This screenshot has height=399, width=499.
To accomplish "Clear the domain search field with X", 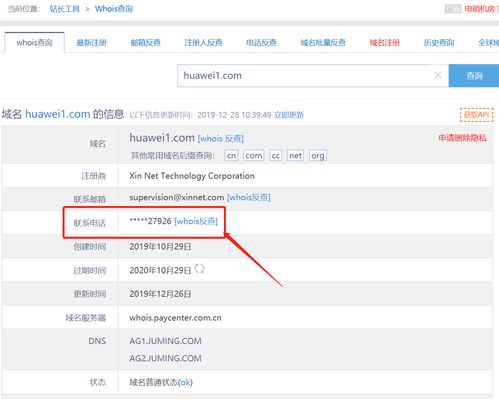I will pyautogui.click(x=438, y=75).
